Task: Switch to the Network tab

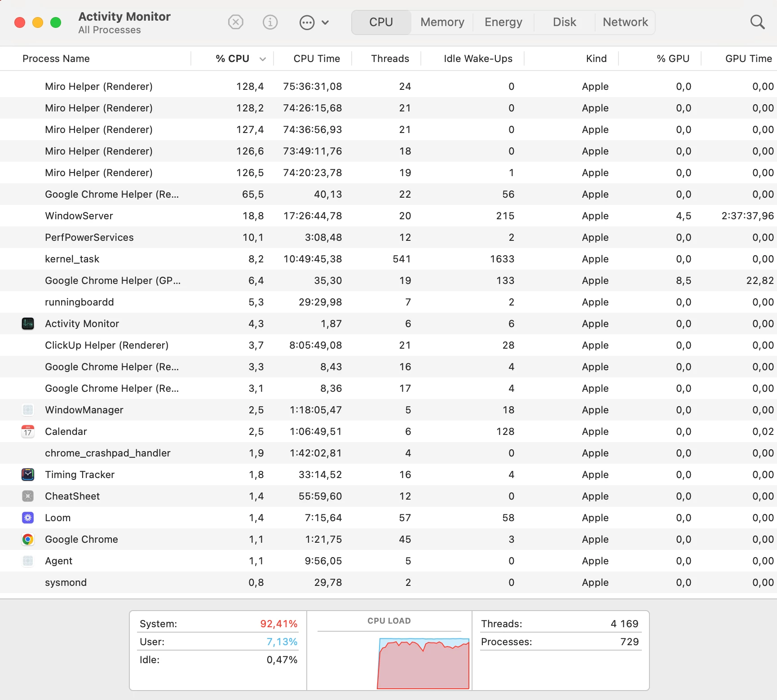Action: point(625,22)
